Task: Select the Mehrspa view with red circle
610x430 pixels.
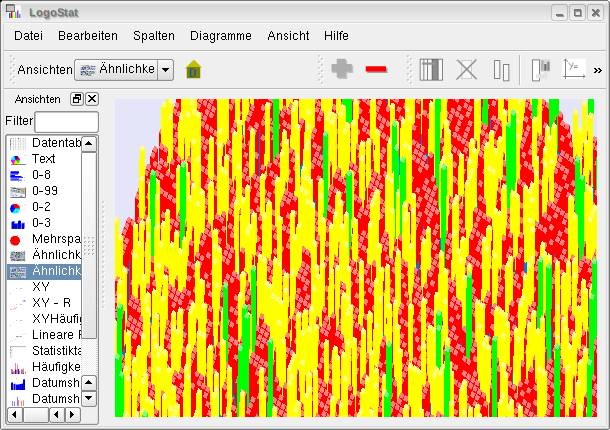Action: [x=44, y=239]
